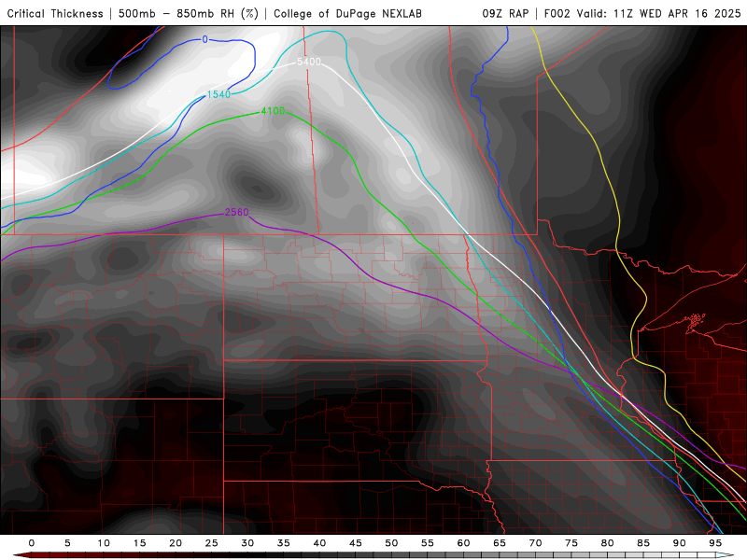Click the 0 contour label
747x560 pixels.
point(204,39)
